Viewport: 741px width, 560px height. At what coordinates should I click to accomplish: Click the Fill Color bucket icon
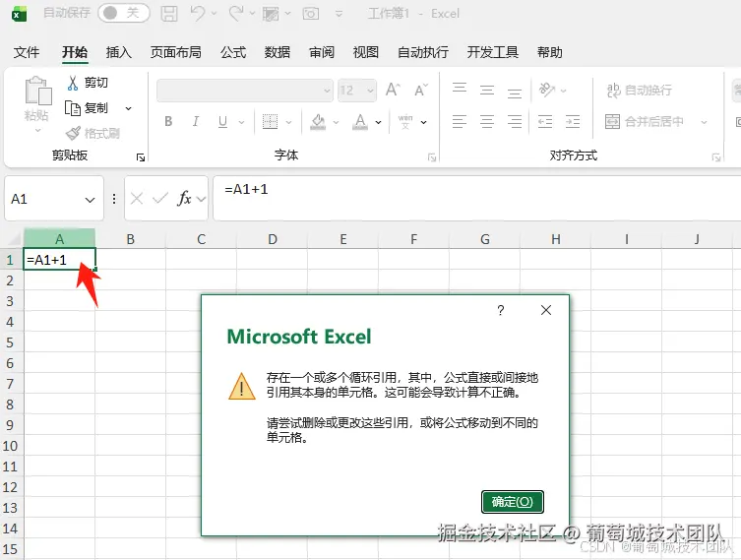[x=318, y=122]
